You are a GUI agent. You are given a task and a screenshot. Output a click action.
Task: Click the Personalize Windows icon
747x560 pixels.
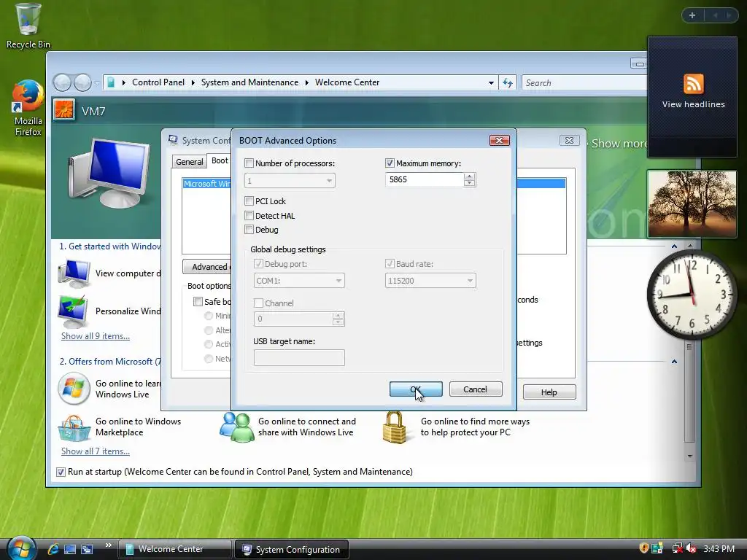[73, 311]
